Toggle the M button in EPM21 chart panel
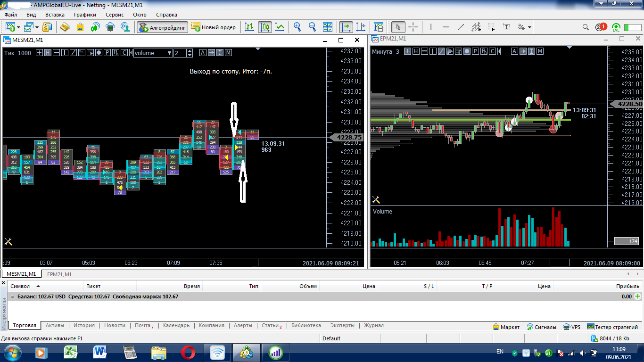Image resolution: width=644 pixels, height=362 pixels. coord(540,51)
